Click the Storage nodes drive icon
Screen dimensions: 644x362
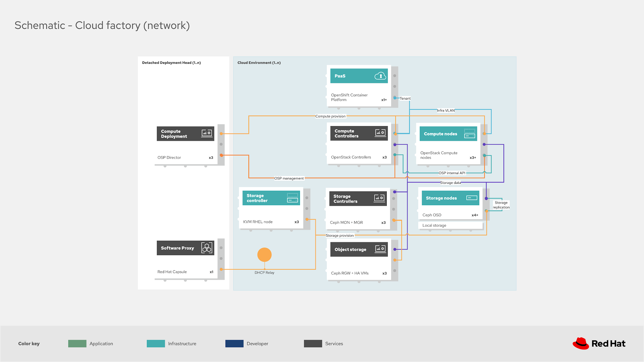pyautogui.click(x=472, y=198)
